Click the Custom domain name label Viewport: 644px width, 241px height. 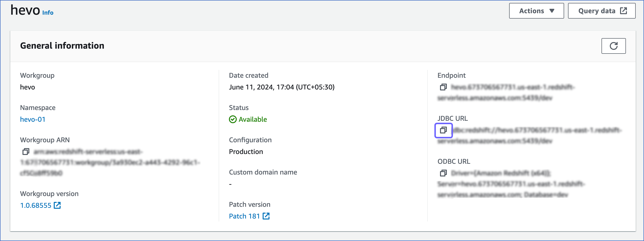tap(263, 172)
